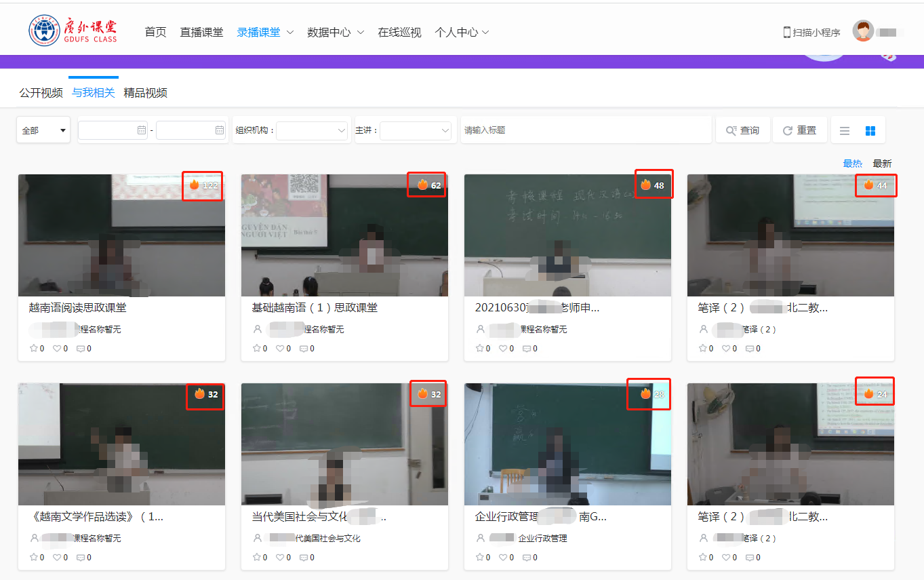Click the user avatar icon

(863, 31)
